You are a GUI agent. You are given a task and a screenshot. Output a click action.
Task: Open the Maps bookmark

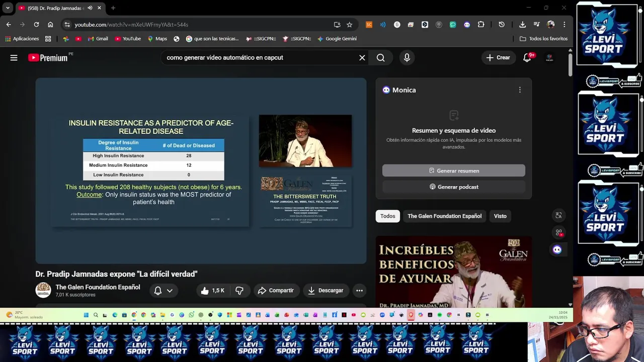(157, 39)
